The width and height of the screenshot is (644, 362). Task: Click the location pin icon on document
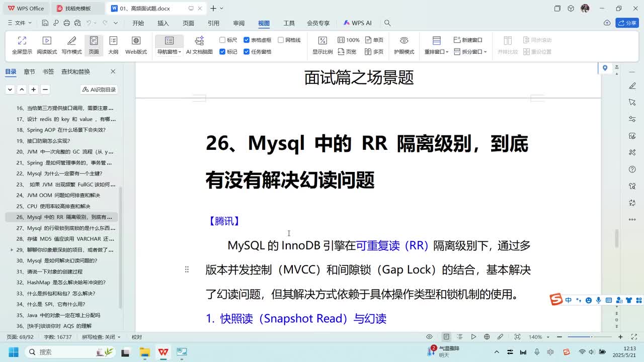point(605,68)
